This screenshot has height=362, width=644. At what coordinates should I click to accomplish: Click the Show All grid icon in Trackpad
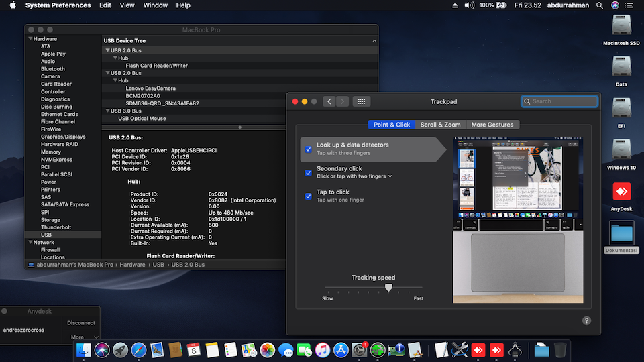(361, 101)
